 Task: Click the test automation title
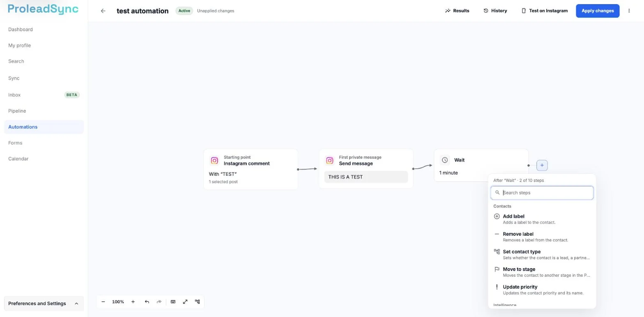(x=143, y=11)
